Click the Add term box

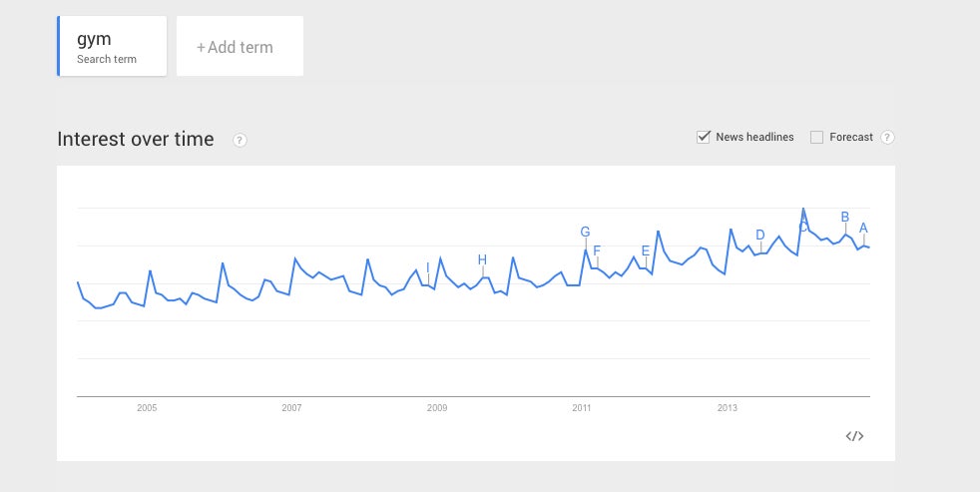[x=240, y=46]
